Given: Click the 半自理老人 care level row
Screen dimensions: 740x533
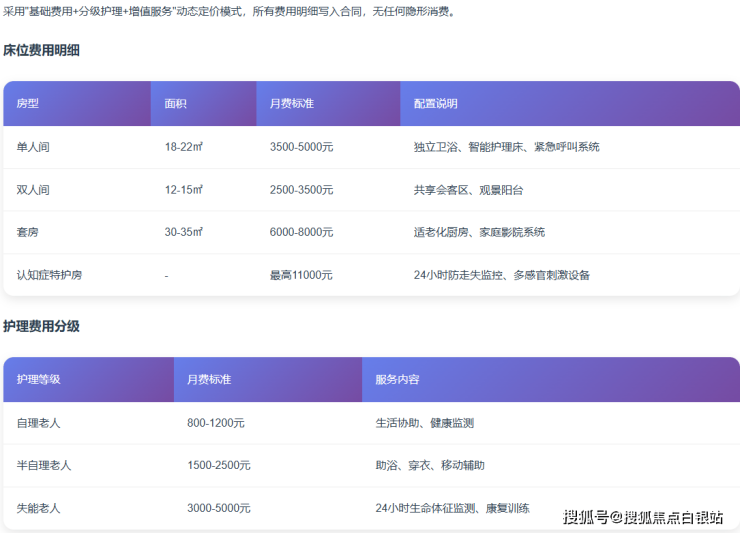Looking at the screenshot, I should pyautogui.click(x=44, y=466).
